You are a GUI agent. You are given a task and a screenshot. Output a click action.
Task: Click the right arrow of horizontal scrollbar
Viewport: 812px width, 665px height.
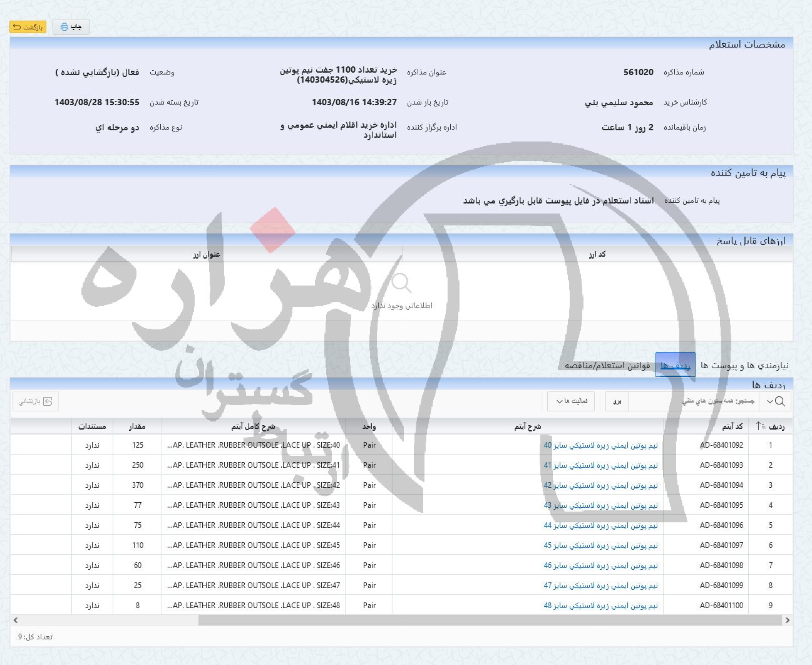pos(787,620)
